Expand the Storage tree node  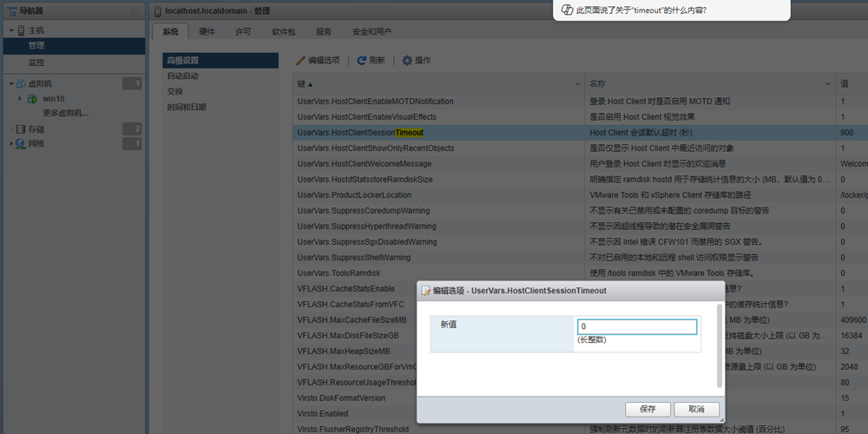point(11,129)
